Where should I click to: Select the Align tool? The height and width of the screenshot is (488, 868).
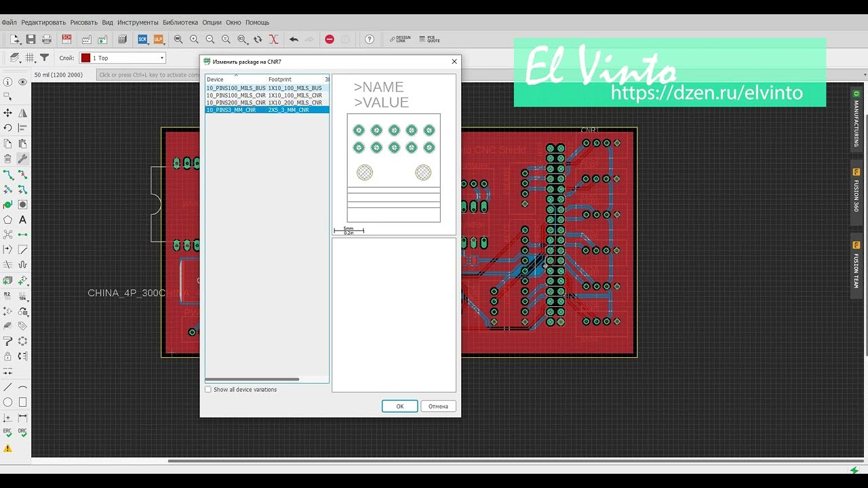(22, 127)
